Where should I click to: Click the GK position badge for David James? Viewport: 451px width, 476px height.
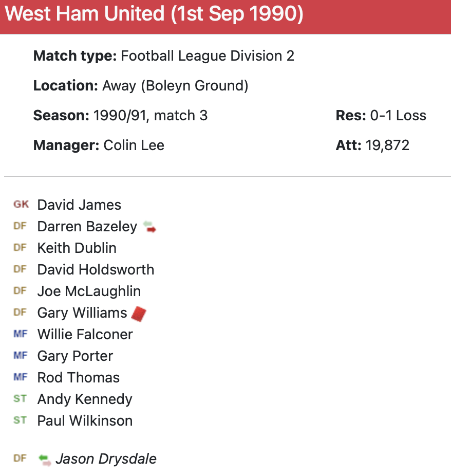[x=21, y=205]
